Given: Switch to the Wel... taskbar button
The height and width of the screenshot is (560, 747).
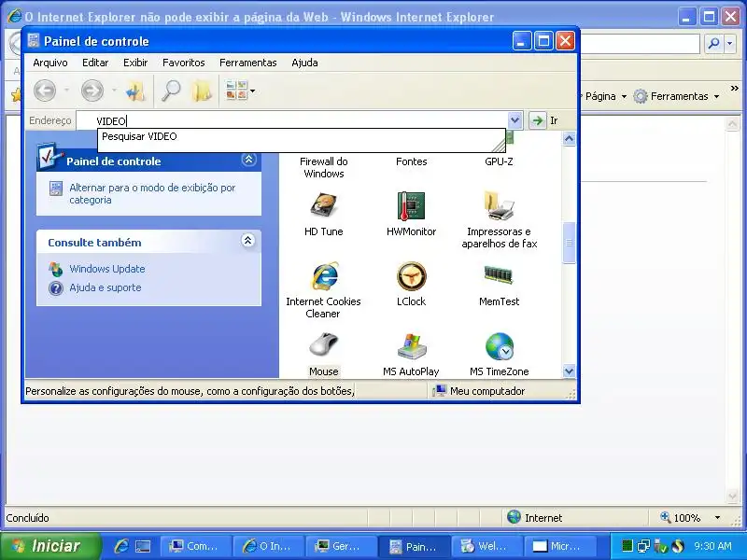Looking at the screenshot, I should [486, 546].
